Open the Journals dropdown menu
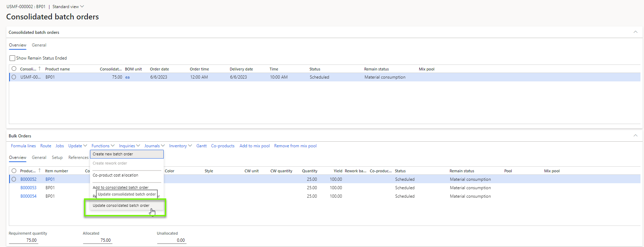This screenshot has height=247, width=644. (154, 146)
